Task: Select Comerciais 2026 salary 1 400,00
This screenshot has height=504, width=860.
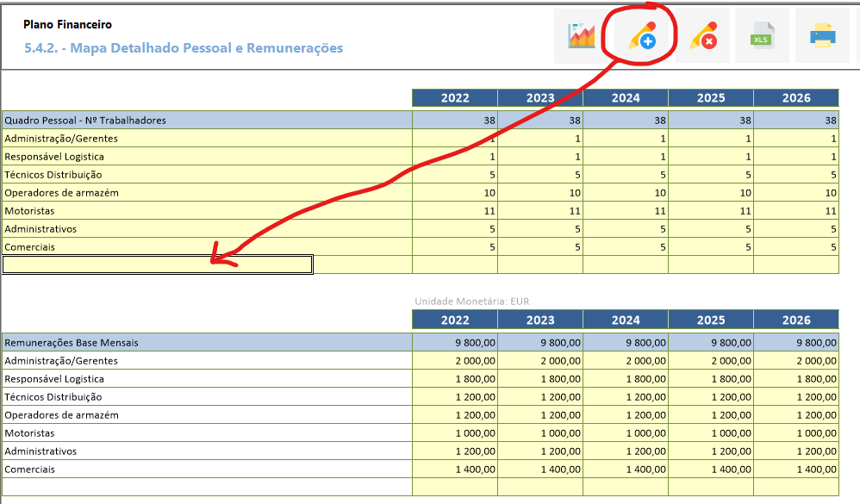Action: [796, 469]
